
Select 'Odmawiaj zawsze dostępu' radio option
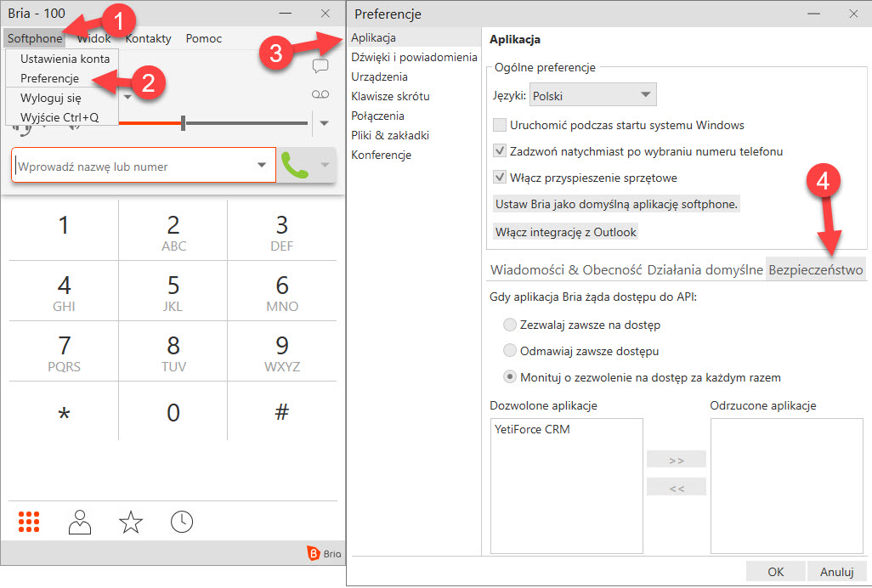click(509, 351)
